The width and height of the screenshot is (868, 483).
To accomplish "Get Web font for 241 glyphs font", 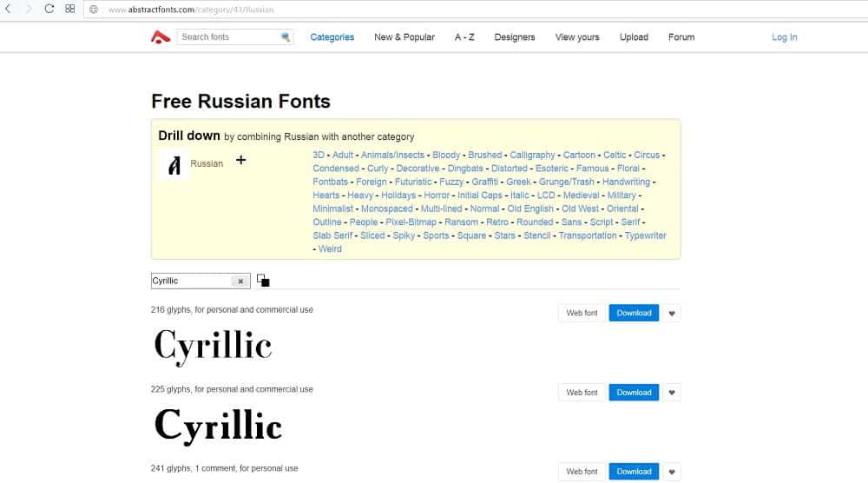I will coord(582,472).
